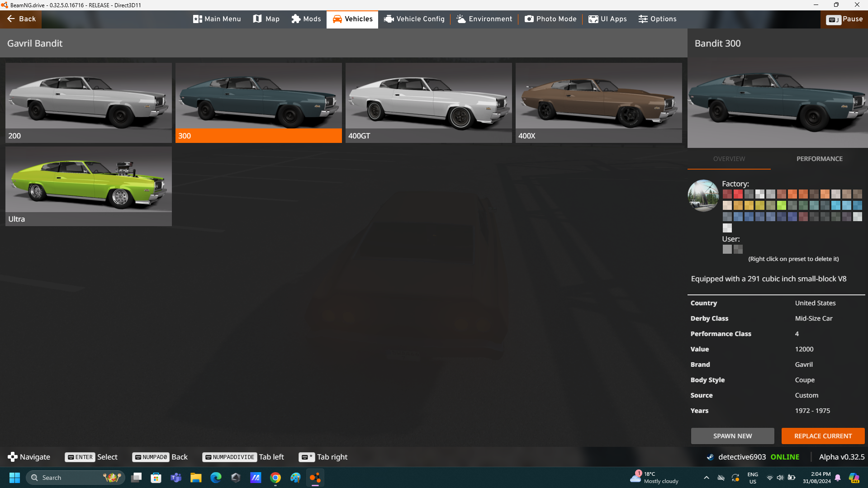Screen dimensions: 868x488
Task: Open the notification bell in the tray
Action: click(838, 478)
